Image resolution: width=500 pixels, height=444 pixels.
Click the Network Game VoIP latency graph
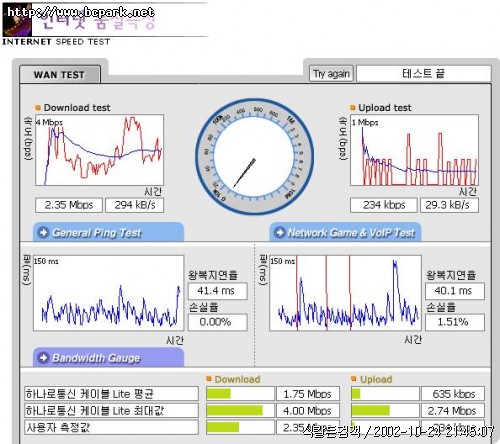pyautogui.click(x=345, y=293)
